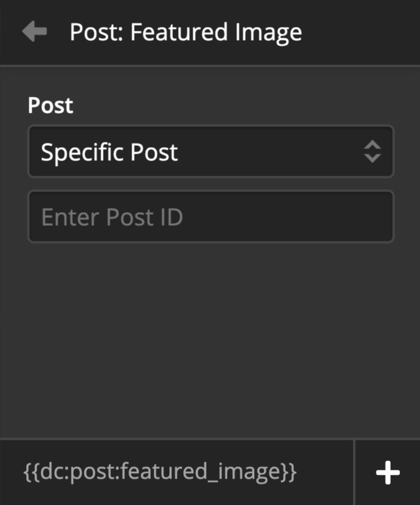The height and width of the screenshot is (505, 420).
Task: Select the Post ID text box
Action: (x=210, y=217)
